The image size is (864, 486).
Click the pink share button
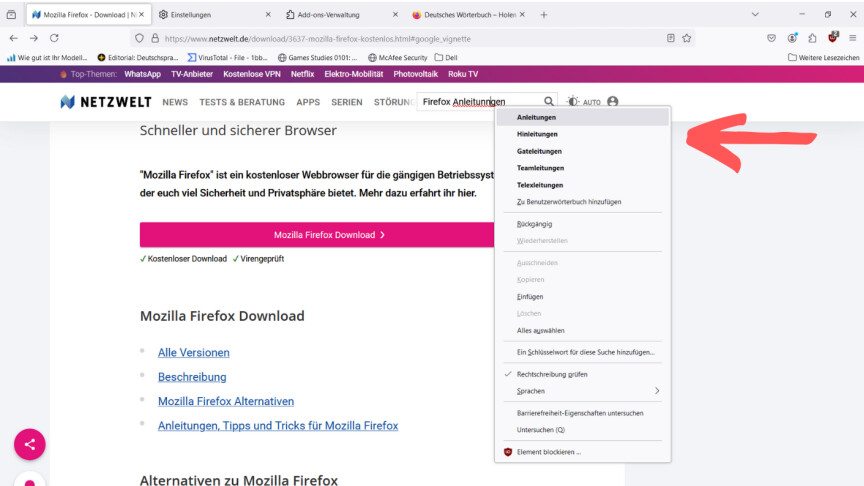pyautogui.click(x=30, y=444)
